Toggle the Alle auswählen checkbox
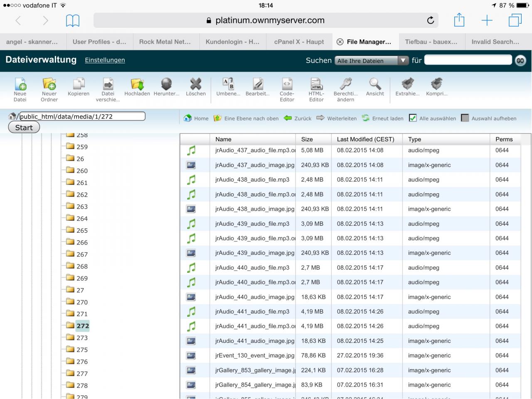This screenshot has height=399, width=532. point(413,118)
